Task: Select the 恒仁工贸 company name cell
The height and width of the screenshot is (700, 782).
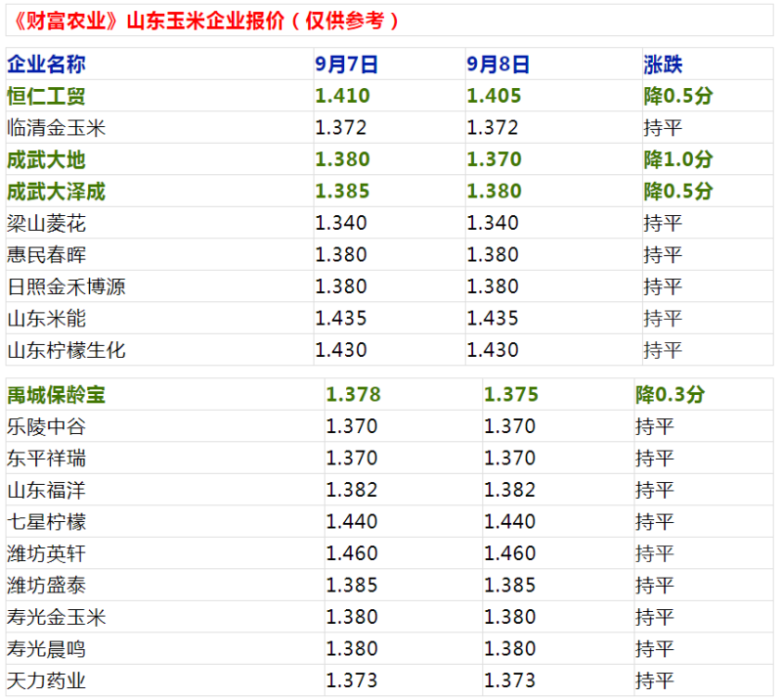Action: tap(46, 96)
